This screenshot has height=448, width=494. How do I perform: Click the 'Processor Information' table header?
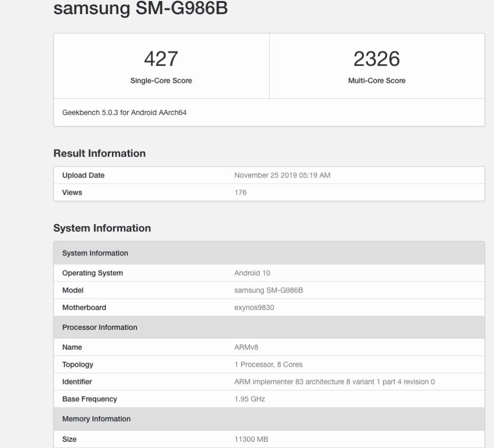[x=269, y=327]
